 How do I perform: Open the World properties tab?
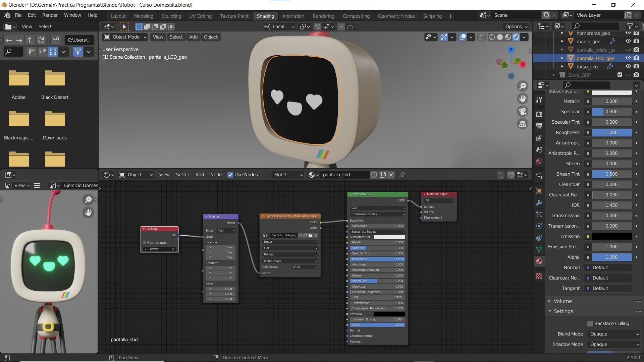pos(539,162)
